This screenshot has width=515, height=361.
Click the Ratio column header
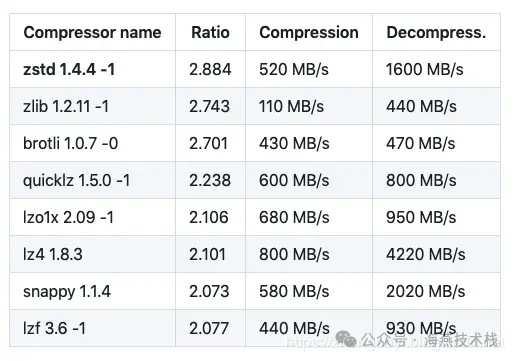210,32
